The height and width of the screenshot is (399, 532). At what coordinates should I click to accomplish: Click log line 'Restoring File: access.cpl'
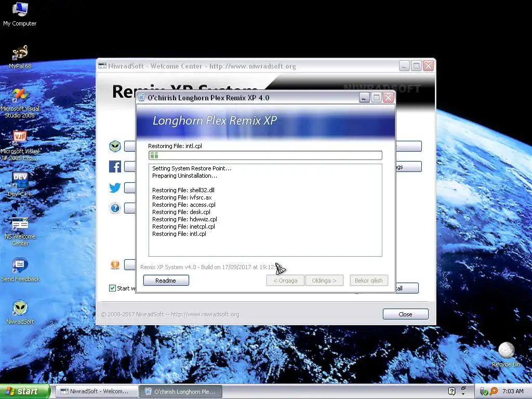tap(184, 205)
